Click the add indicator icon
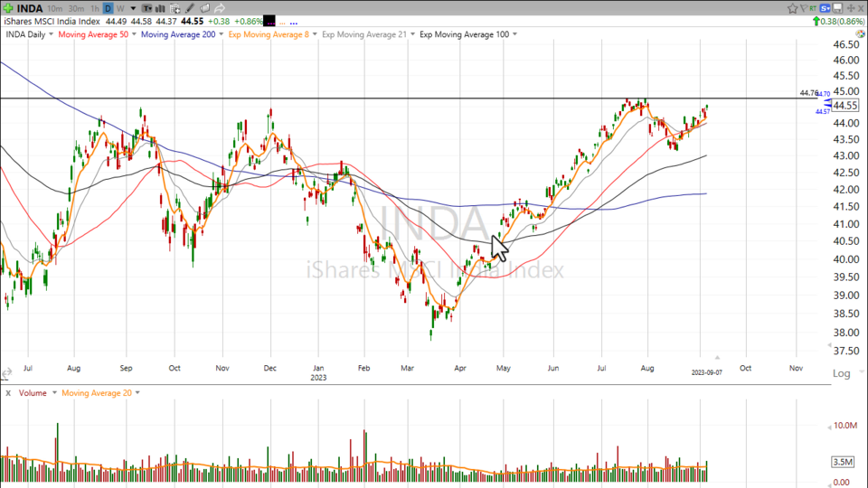The width and height of the screenshot is (868, 488). (175, 8)
